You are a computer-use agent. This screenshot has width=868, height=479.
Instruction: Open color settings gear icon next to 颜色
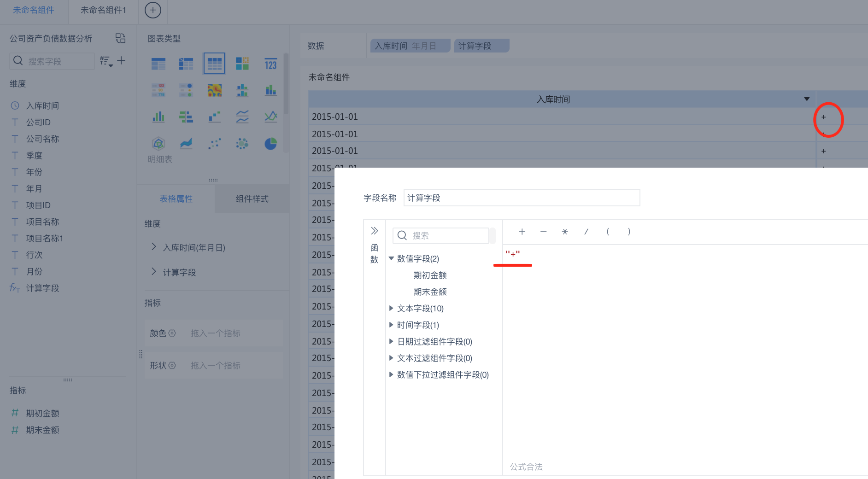tap(172, 333)
